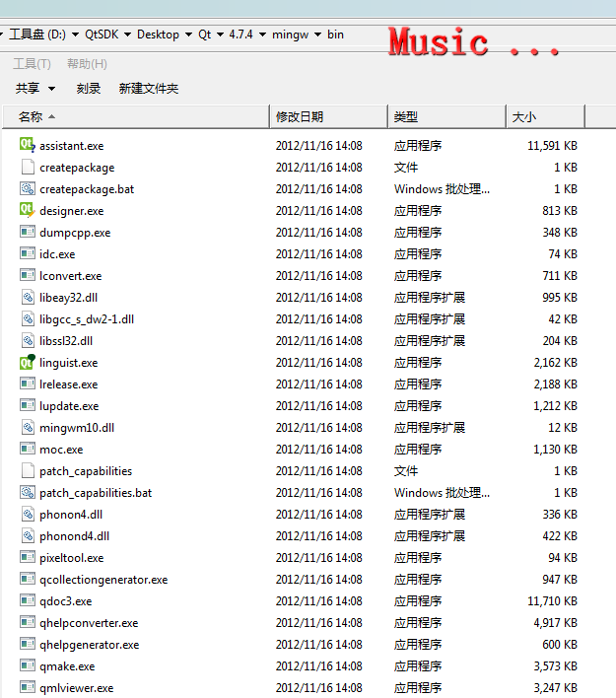The image size is (616, 698).
Task: Click the patch_capabilities blank file icon
Action: 28,470
